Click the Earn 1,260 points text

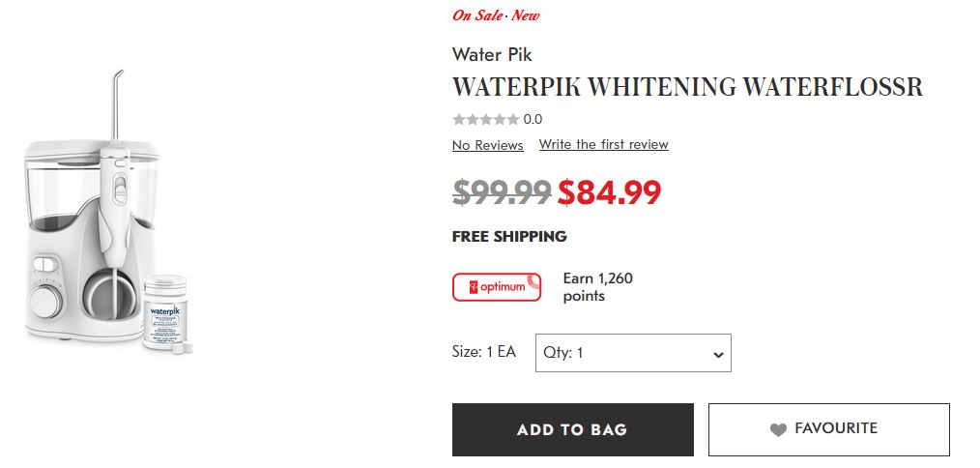[x=597, y=287]
